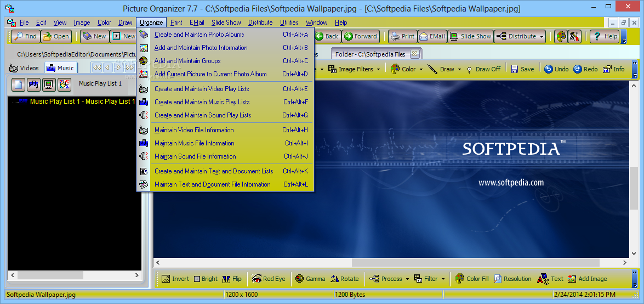Open a file with the Open button

tap(56, 36)
